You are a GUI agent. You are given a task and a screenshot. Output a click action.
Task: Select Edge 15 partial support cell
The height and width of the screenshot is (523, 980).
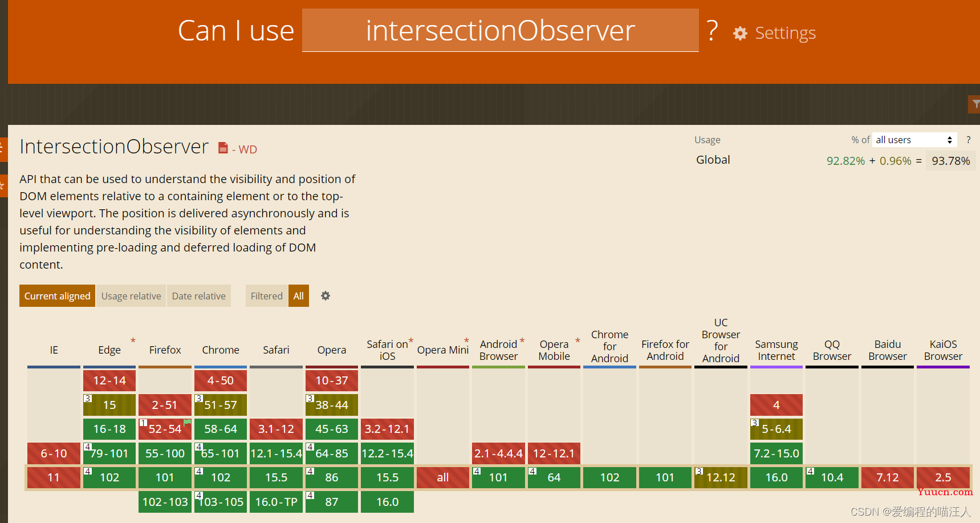pos(109,405)
